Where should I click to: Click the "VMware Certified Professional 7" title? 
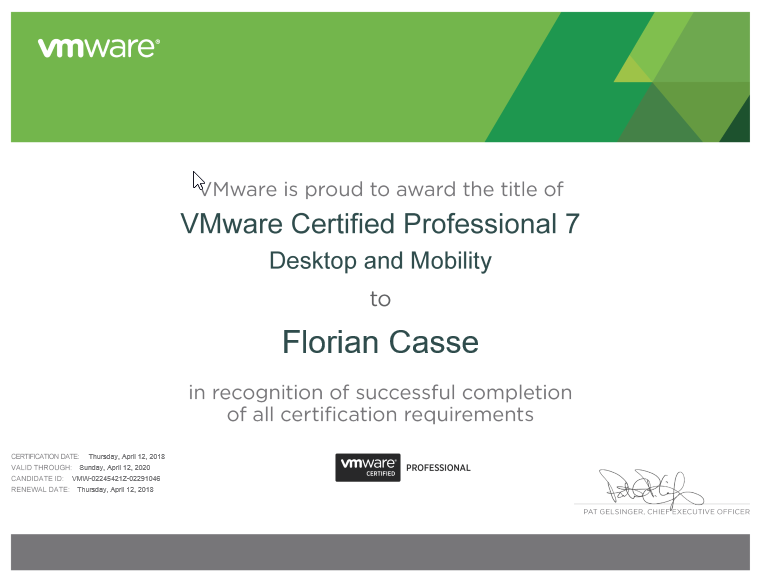380,223
